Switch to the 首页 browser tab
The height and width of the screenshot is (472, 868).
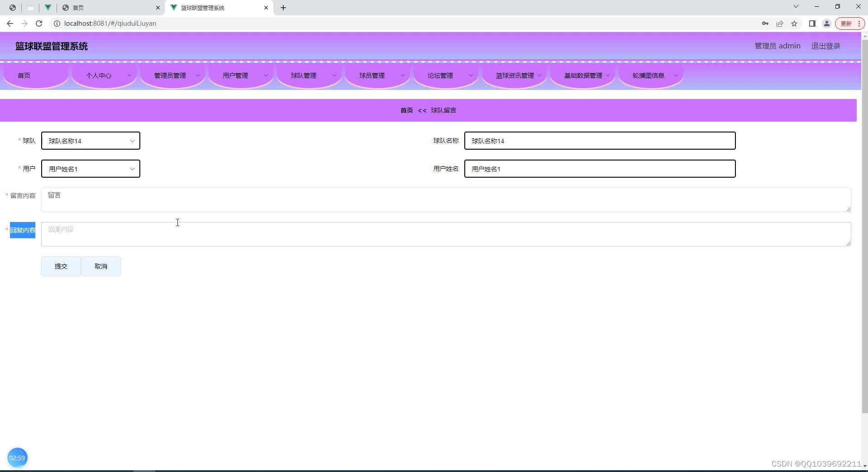(x=111, y=8)
